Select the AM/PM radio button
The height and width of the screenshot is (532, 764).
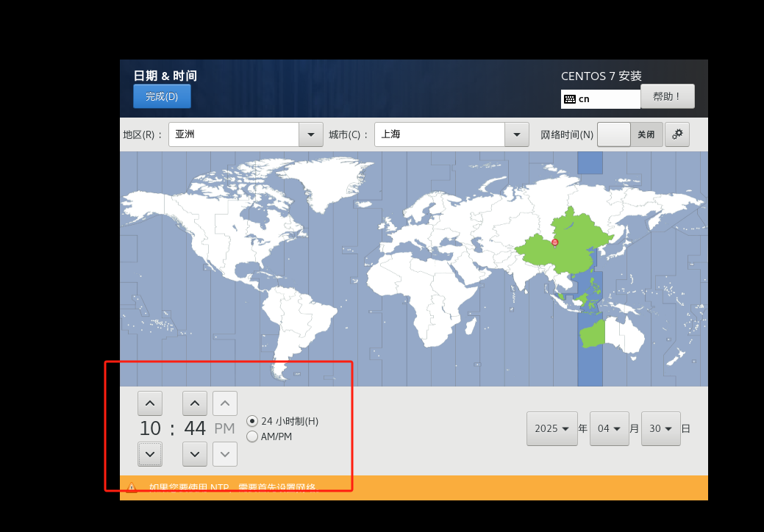click(x=252, y=436)
